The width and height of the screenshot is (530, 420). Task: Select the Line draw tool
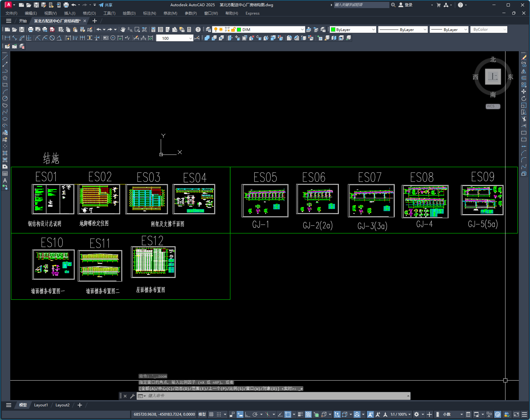(x=5, y=57)
